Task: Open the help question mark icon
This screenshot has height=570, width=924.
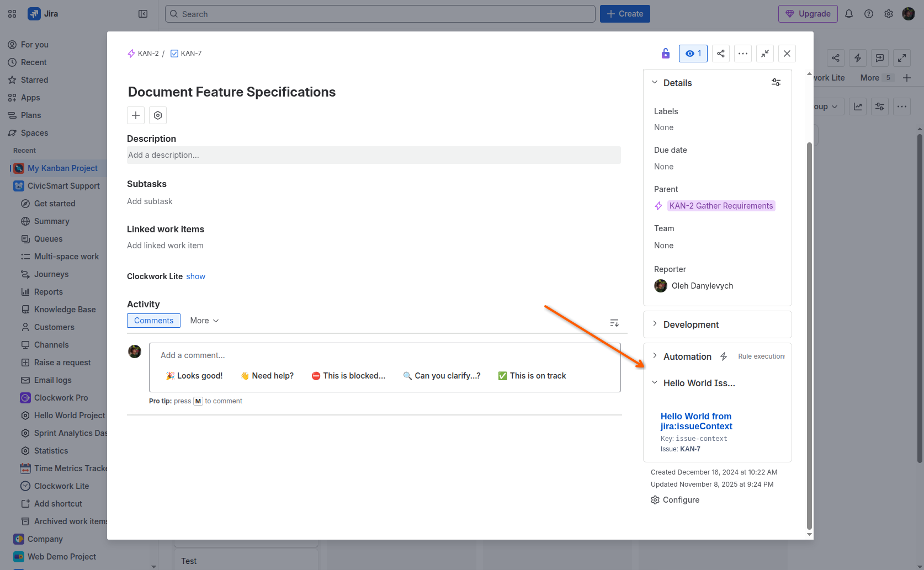Action: tap(869, 14)
